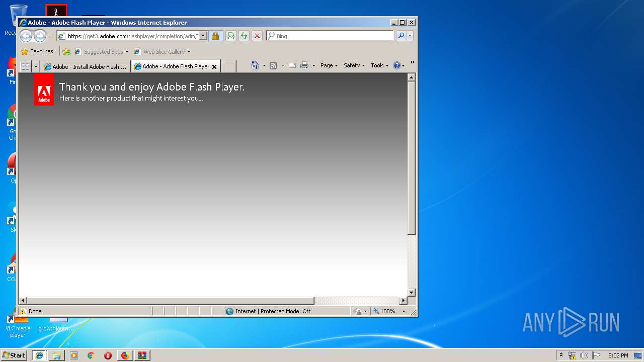
Task: Expand the tab list dropdown arrow
Action: (36, 66)
